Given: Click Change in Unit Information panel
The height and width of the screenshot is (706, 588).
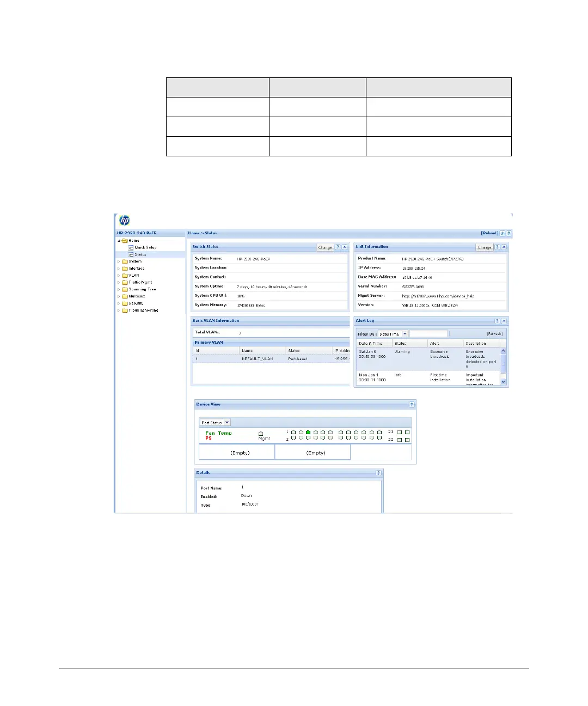Looking at the screenshot, I should 485,247.
